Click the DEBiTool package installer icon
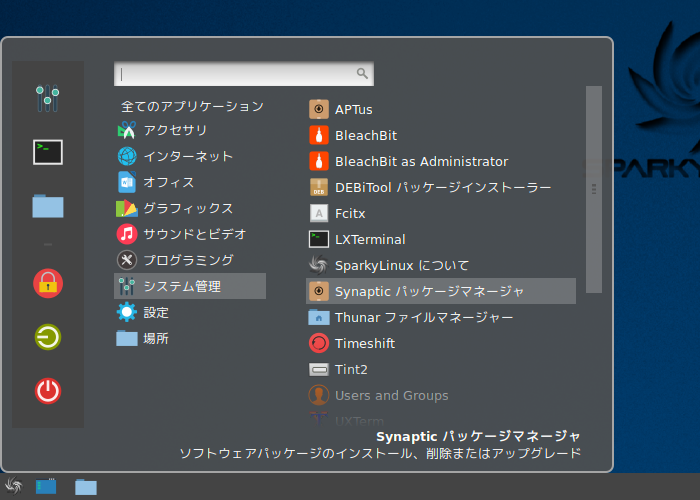 click(x=319, y=187)
